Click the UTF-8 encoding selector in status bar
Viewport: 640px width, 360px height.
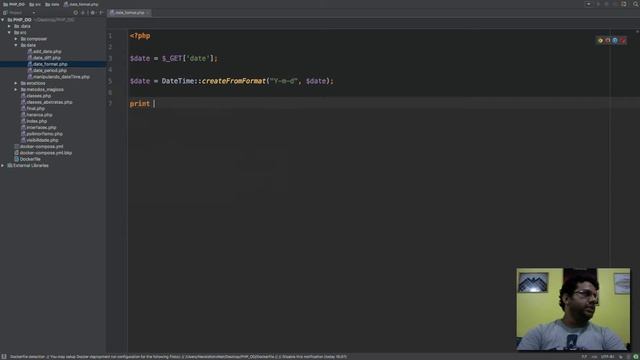click(607, 357)
